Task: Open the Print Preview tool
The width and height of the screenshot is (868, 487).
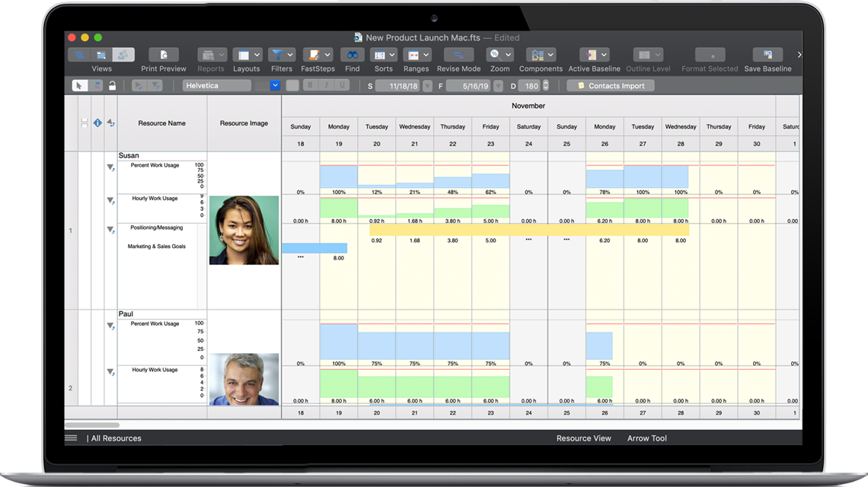Action: click(x=163, y=55)
